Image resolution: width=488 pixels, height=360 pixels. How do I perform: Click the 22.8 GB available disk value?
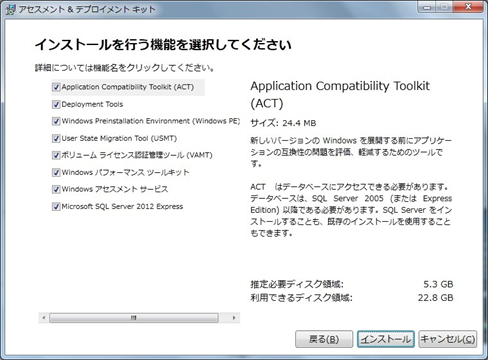coord(436,297)
